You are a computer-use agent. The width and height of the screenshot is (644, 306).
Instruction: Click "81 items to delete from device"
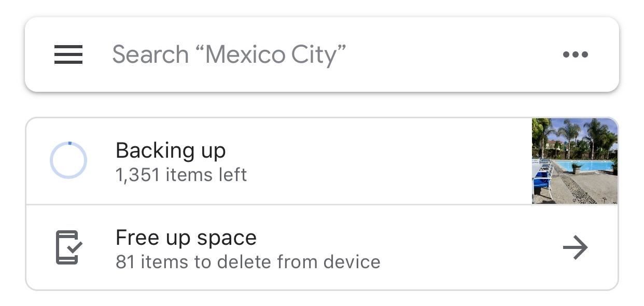tap(248, 262)
